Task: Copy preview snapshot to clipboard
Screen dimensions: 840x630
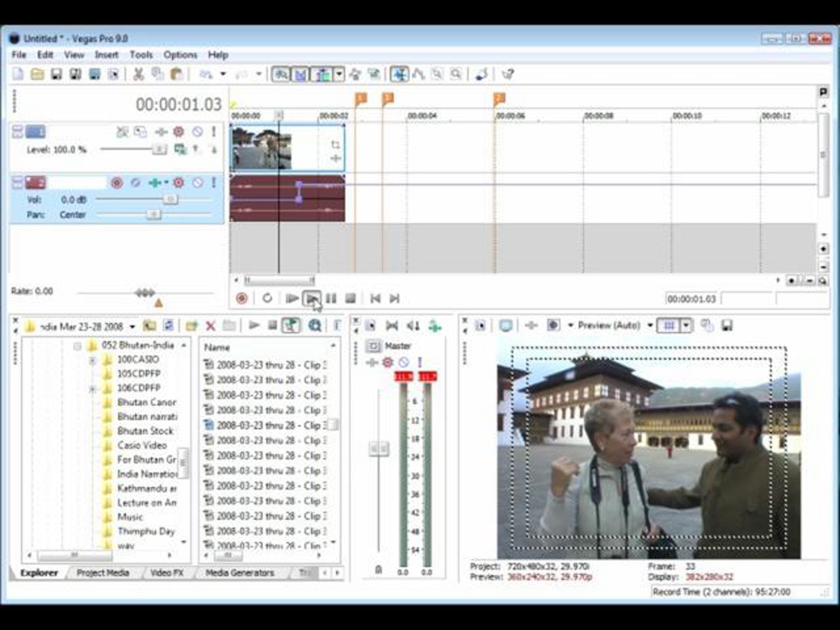Action: (x=707, y=325)
